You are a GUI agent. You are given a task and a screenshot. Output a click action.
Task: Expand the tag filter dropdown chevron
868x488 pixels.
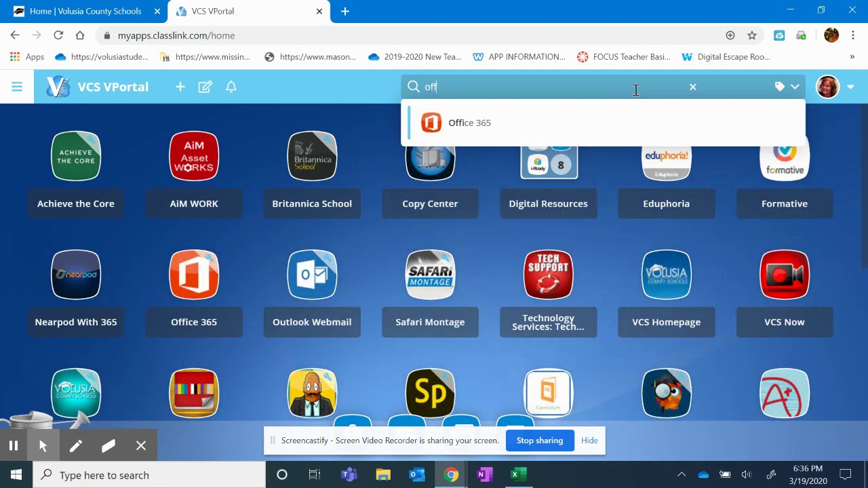tap(795, 87)
